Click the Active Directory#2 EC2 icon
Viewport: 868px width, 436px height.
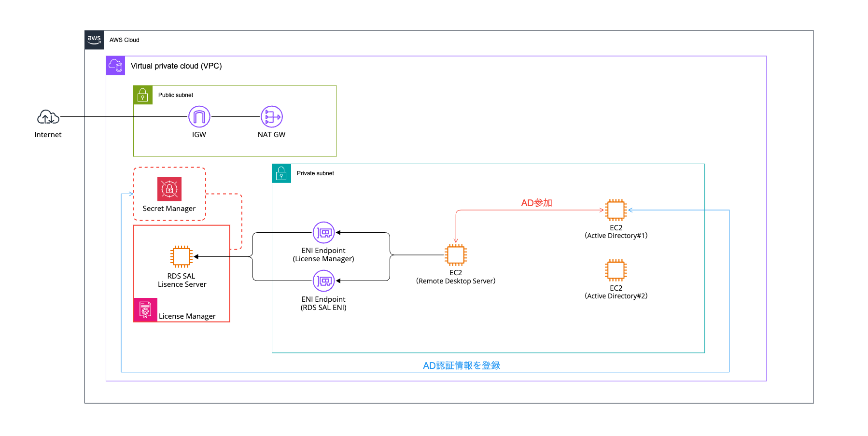pos(616,270)
